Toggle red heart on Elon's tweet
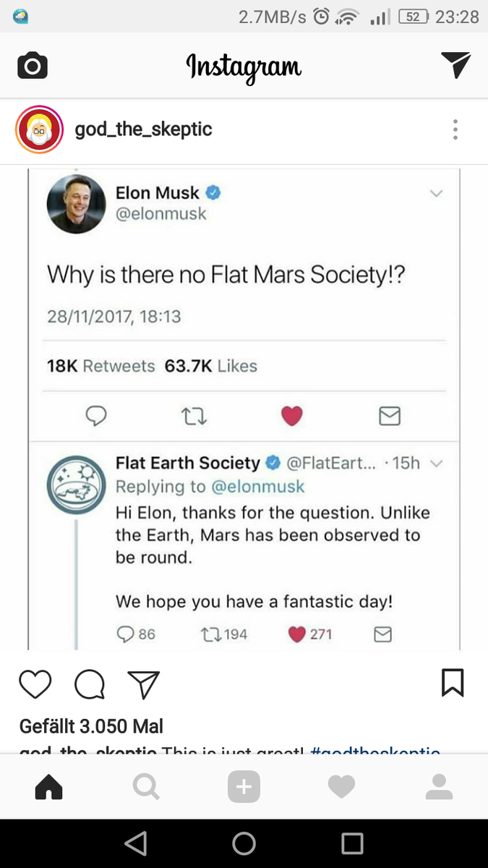This screenshot has width=488, height=868. 291,415
